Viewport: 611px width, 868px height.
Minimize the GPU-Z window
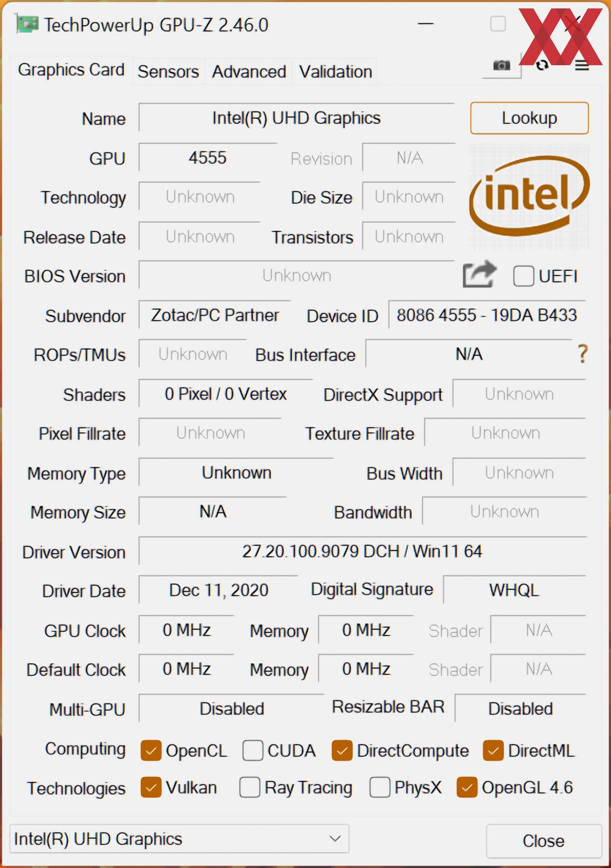tap(425, 24)
